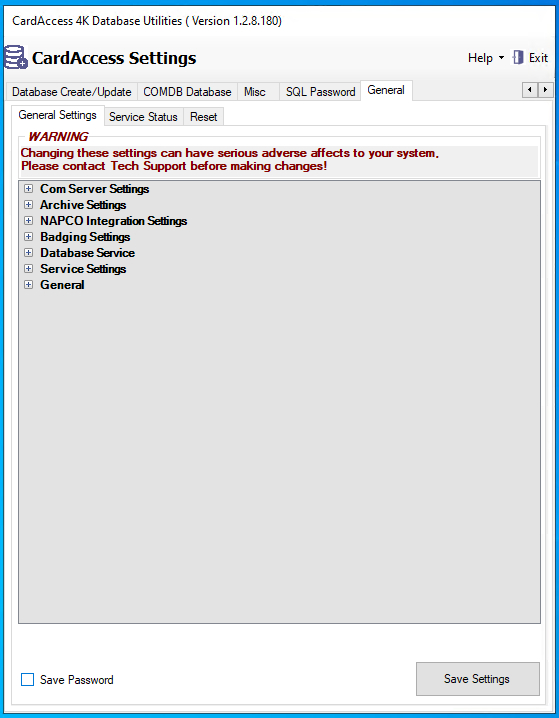Expand the General tree node

click(x=28, y=285)
